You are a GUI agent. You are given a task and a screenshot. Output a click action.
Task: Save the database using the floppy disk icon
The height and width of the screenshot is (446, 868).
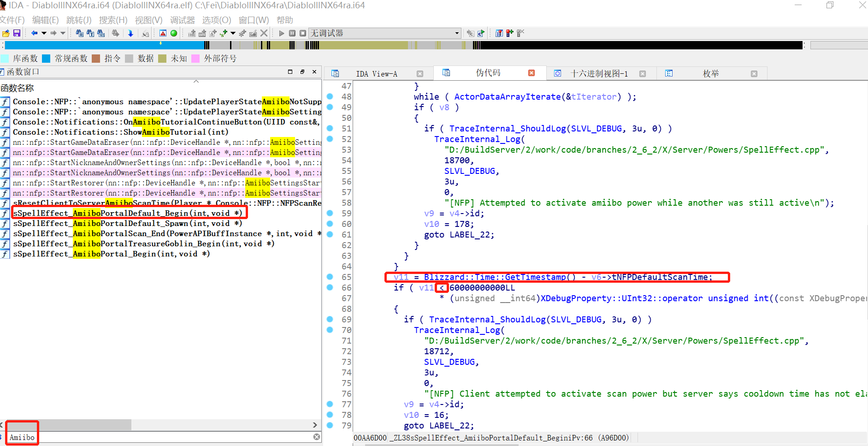(17, 33)
